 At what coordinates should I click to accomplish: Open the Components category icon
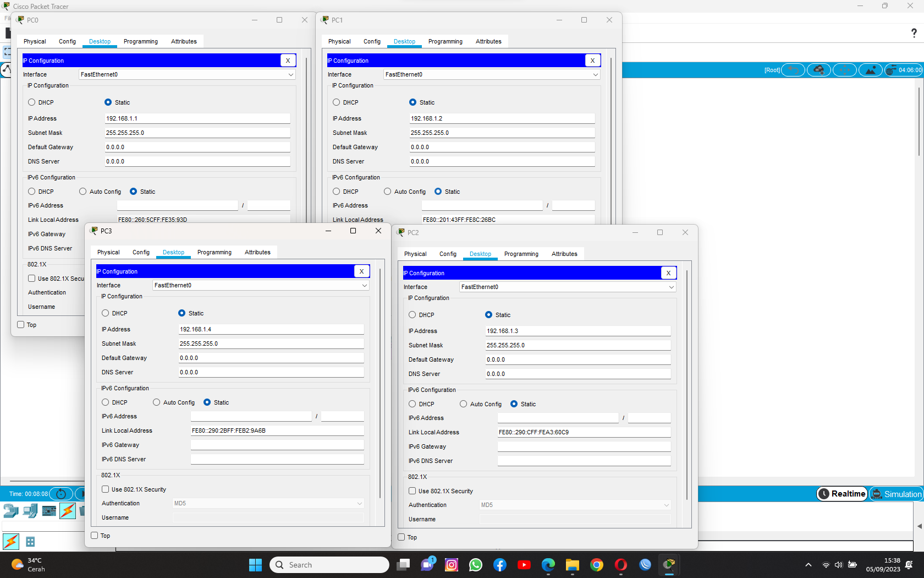coord(49,511)
